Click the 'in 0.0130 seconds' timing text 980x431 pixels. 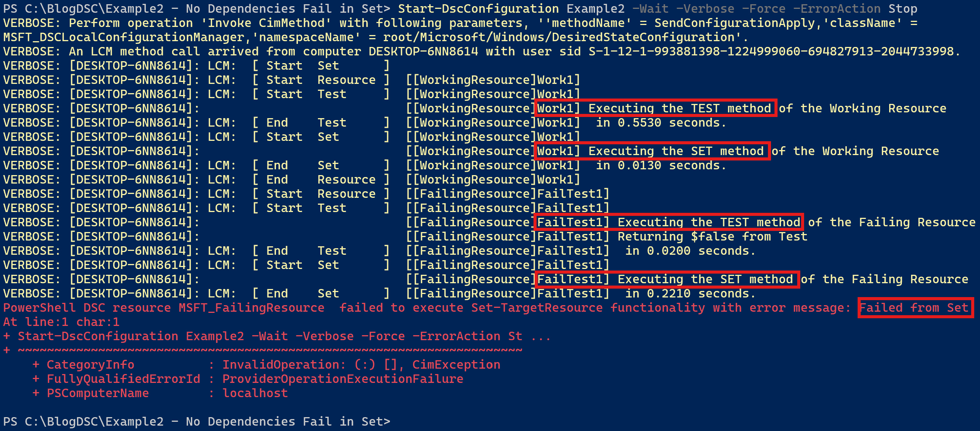(661, 165)
